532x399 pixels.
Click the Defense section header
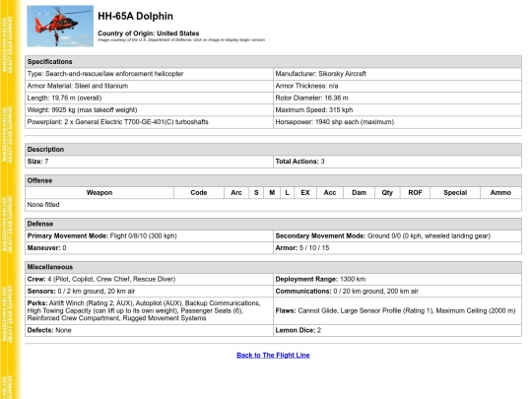(273, 224)
